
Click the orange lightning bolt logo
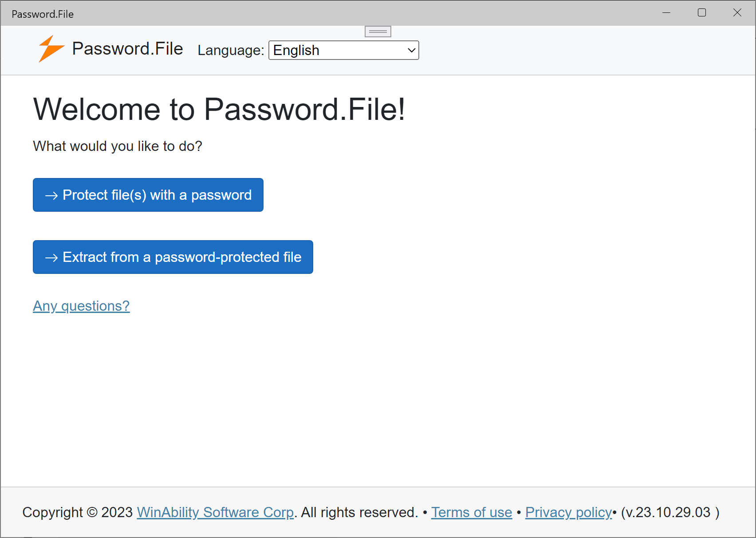(51, 48)
